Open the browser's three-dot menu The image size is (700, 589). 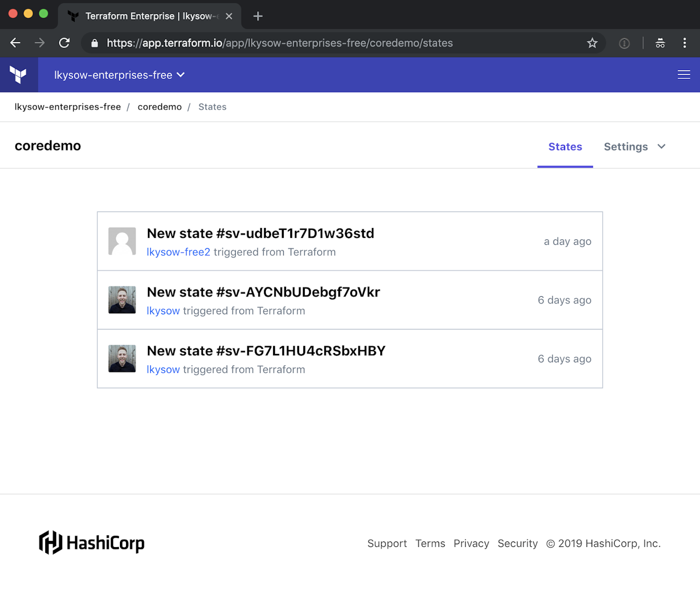click(684, 43)
